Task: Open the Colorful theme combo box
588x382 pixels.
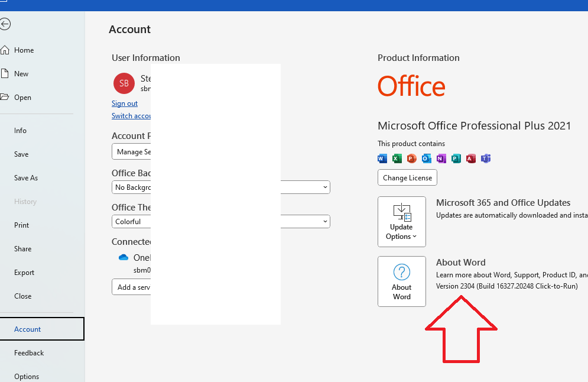Action: tap(221, 221)
